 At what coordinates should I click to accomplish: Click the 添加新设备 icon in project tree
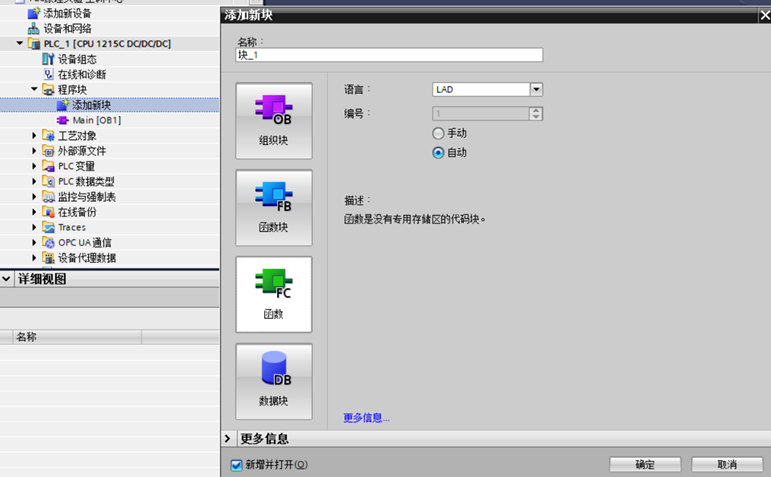(x=33, y=13)
